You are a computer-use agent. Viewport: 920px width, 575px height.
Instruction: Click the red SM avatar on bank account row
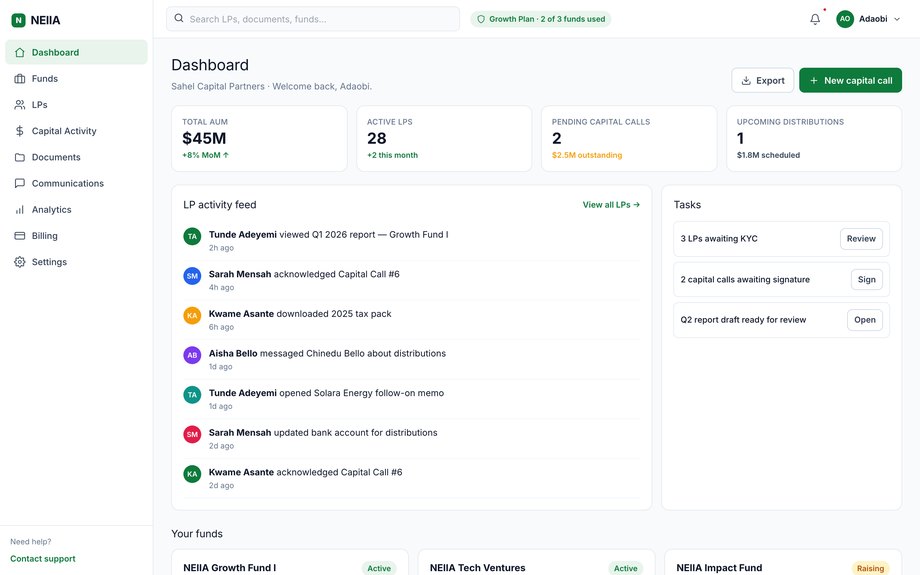pos(192,434)
